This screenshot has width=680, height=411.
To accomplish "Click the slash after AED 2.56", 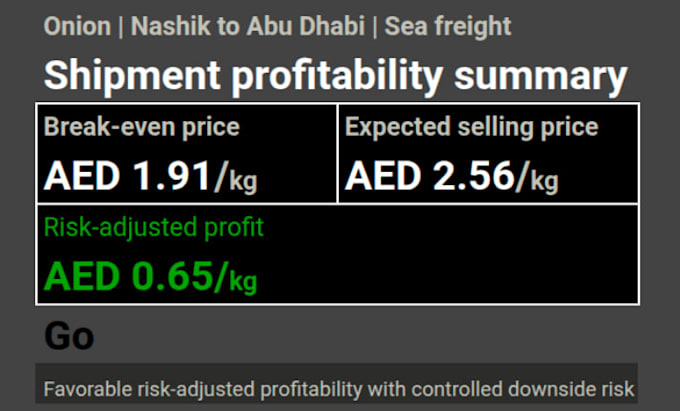I will click(521, 176).
